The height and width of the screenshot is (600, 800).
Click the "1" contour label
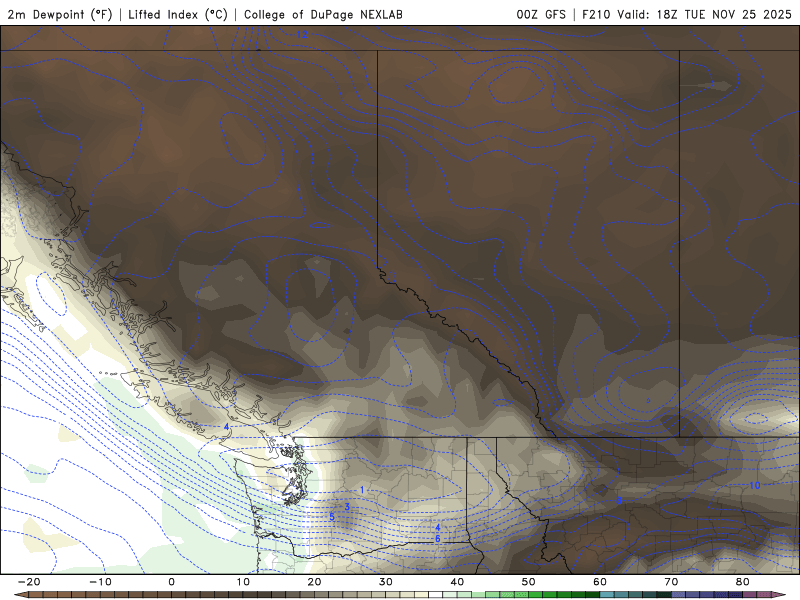(362, 490)
